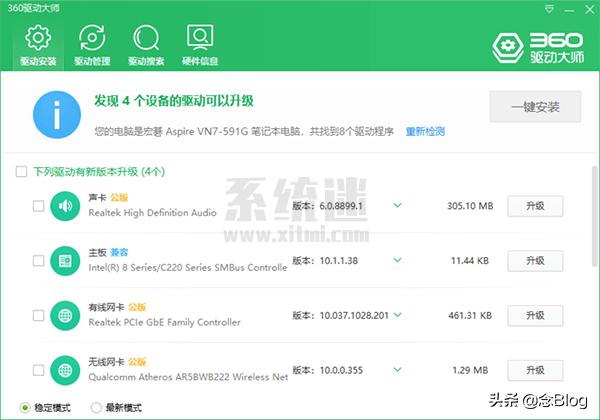Open the 驱动安装 tab
Image resolution: width=600 pixels, height=420 pixels.
(38, 45)
